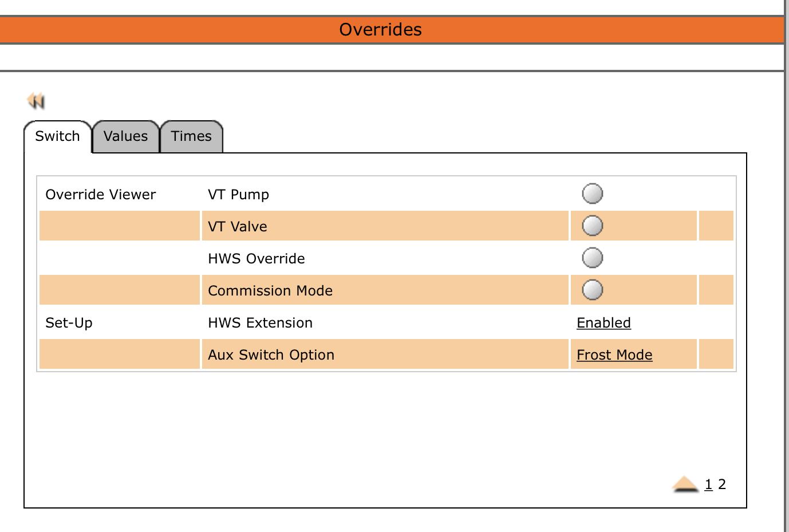Click the Overrides header title

(380, 30)
